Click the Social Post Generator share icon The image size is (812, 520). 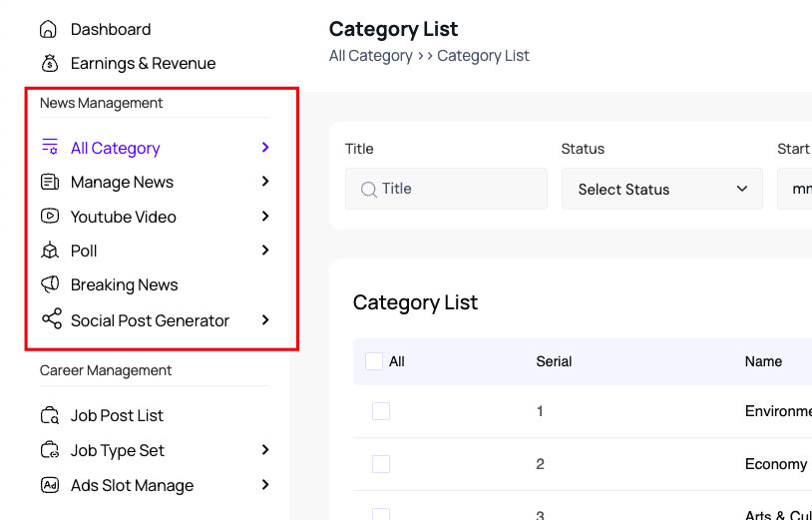click(x=52, y=319)
